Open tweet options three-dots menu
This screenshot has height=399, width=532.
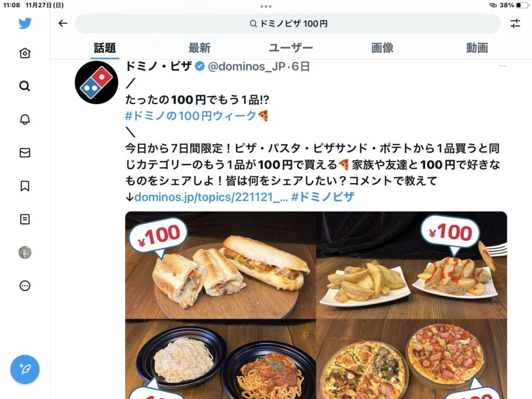click(x=502, y=66)
